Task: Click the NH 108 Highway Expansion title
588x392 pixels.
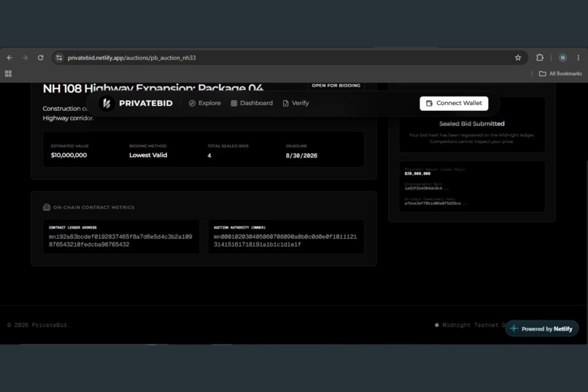Action: click(153, 88)
